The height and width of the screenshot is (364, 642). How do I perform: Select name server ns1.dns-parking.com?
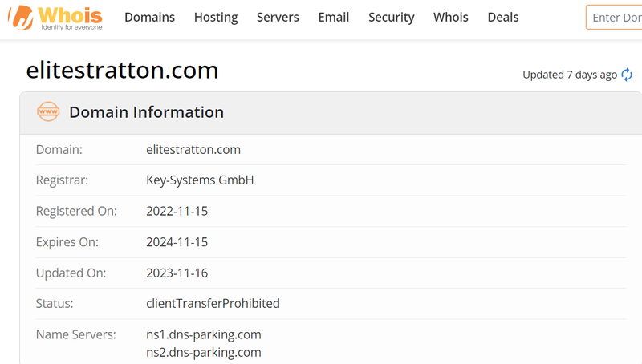(x=204, y=334)
